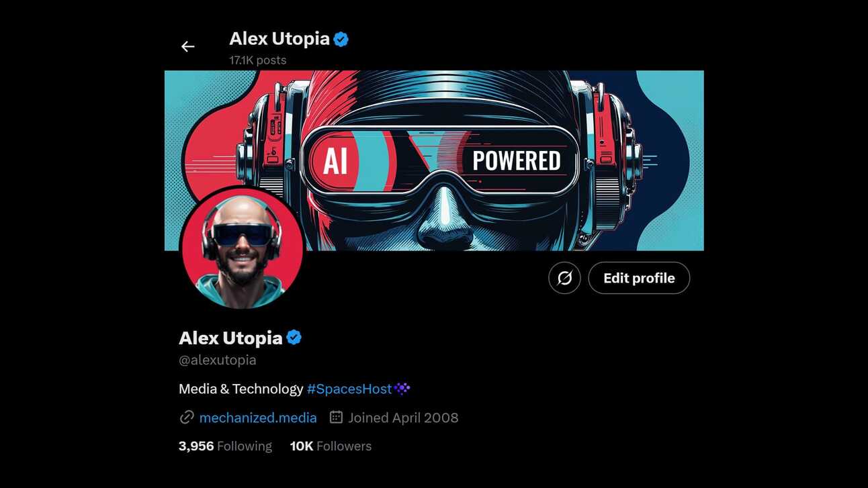The image size is (868, 488).
Task: Click the Alex Utopia title in header
Action: coord(279,39)
